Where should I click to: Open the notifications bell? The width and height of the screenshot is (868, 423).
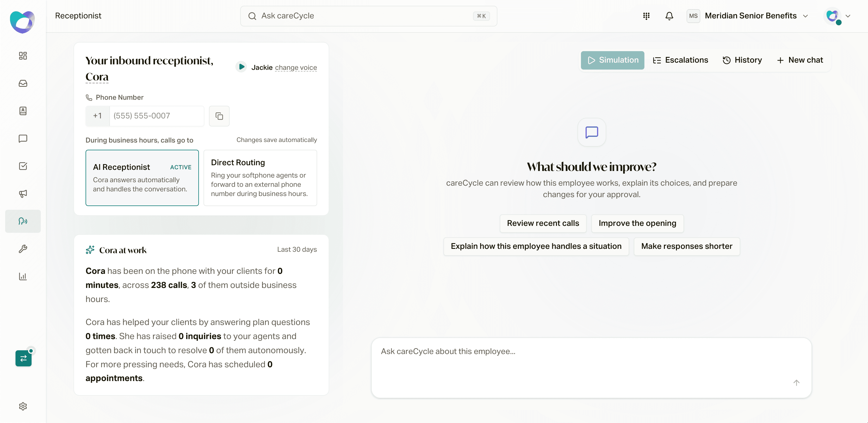tap(669, 16)
